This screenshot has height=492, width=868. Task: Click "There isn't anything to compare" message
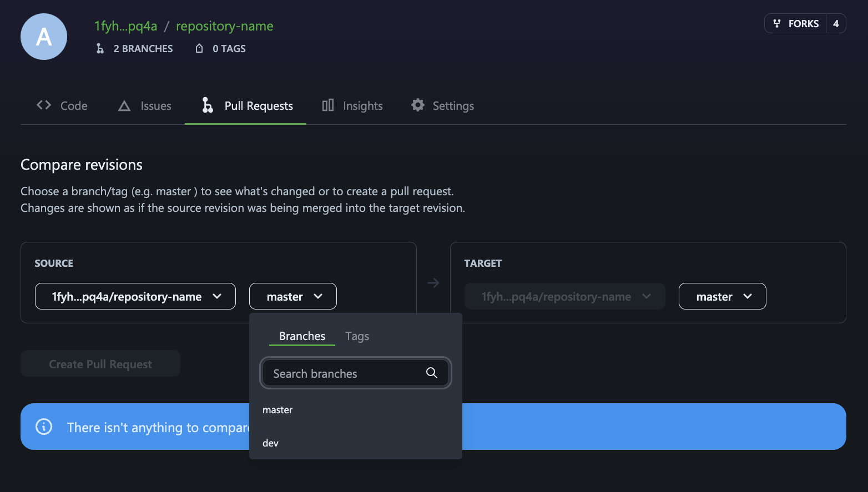tap(158, 427)
